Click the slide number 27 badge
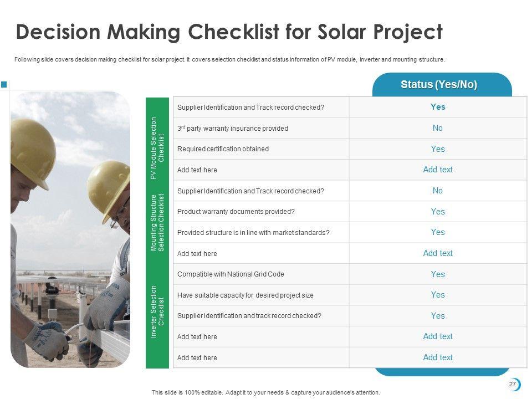This screenshot has width=532, height=399. click(513, 385)
